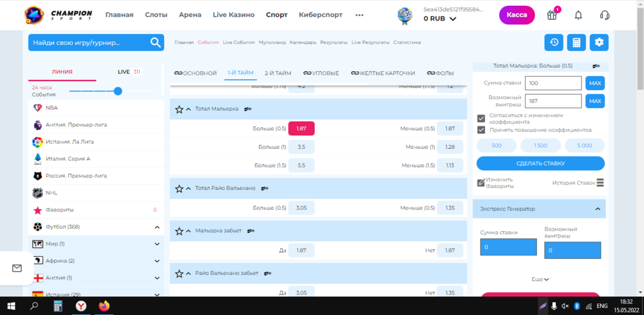Star the Тотал Райо Вальекано market
The width and height of the screenshot is (644, 315).
tap(179, 189)
